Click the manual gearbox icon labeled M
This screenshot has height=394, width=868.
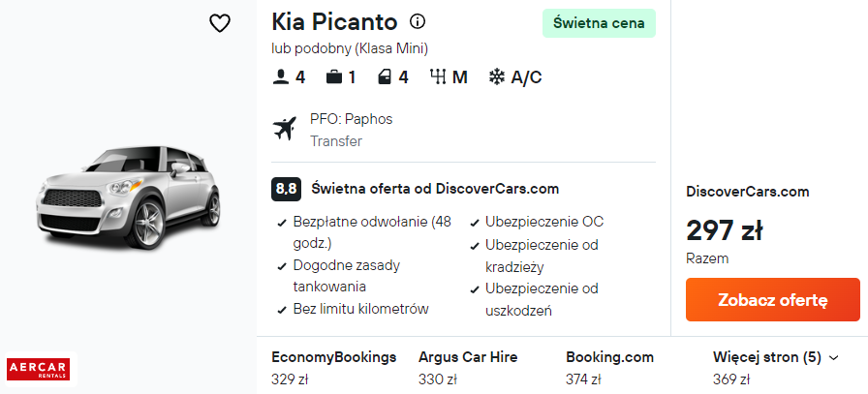[439, 77]
